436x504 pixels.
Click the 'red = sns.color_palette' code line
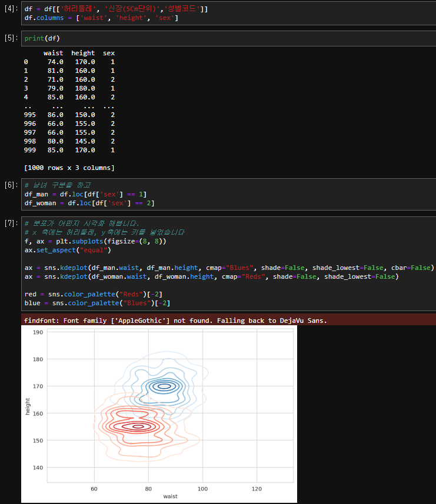click(93, 294)
